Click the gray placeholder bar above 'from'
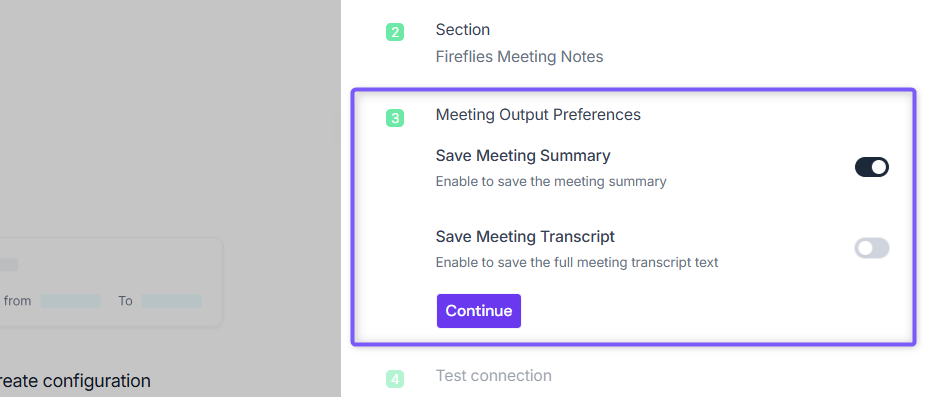Viewport: 925px width, 397px height. pyautogui.click(x=9, y=265)
